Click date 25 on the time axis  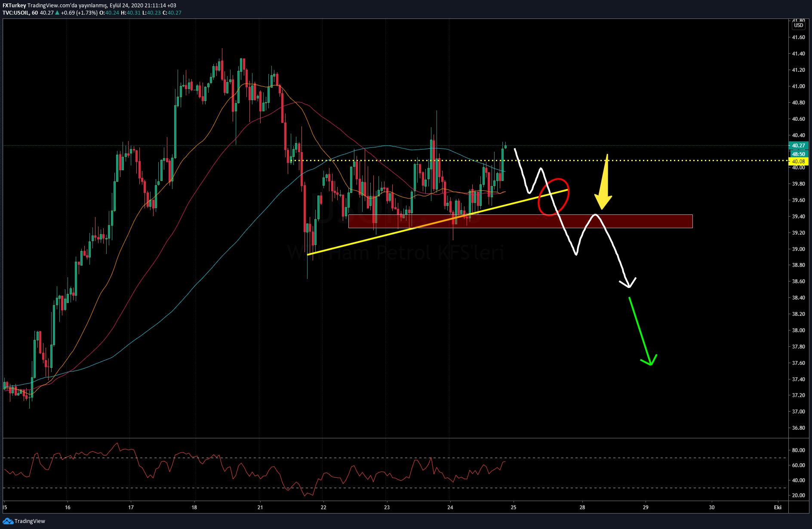(x=513, y=508)
